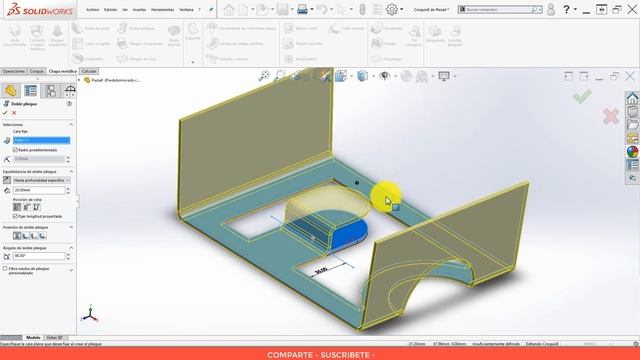
Task: Open the ConfigurationManager tab icon
Action: click(51, 90)
